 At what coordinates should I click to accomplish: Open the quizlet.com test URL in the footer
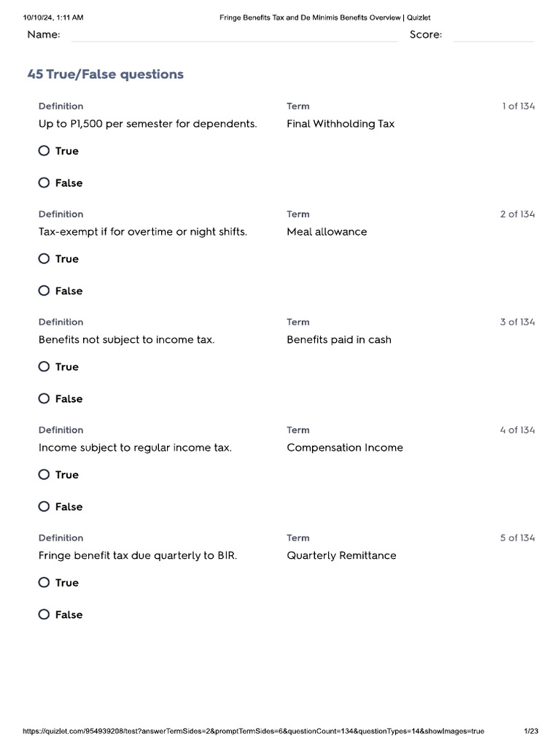[254, 731]
